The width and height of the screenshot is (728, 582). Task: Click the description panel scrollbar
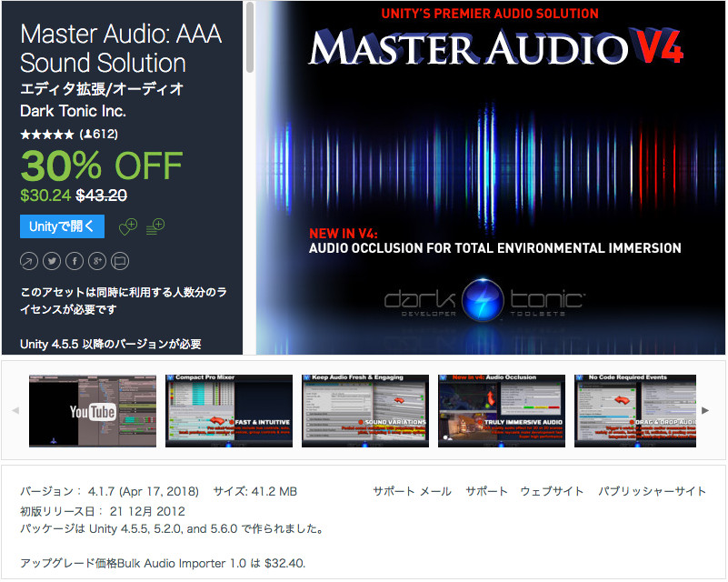point(250,37)
